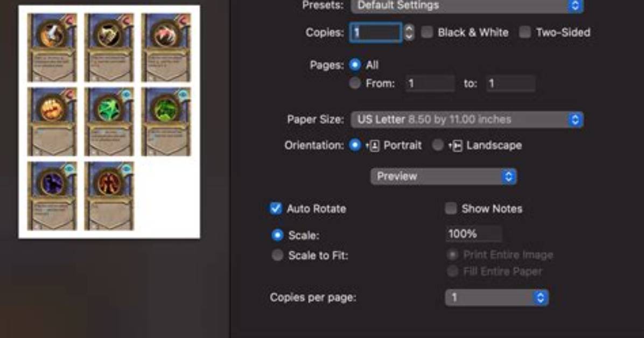Click the Landscape page orientation icon
644x338 pixels.
point(456,145)
